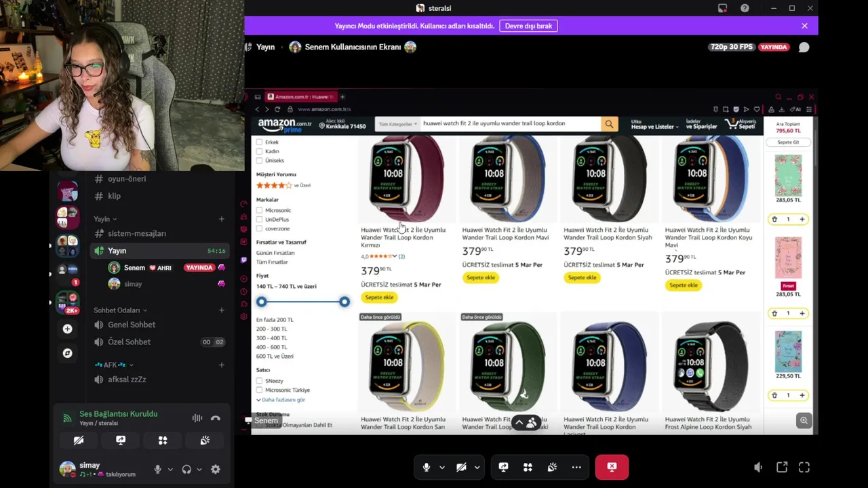Image resolution: width=868 pixels, height=488 pixels.
Task: Add a channel to Sohbet Odaları category
Action: coord(221,310)
